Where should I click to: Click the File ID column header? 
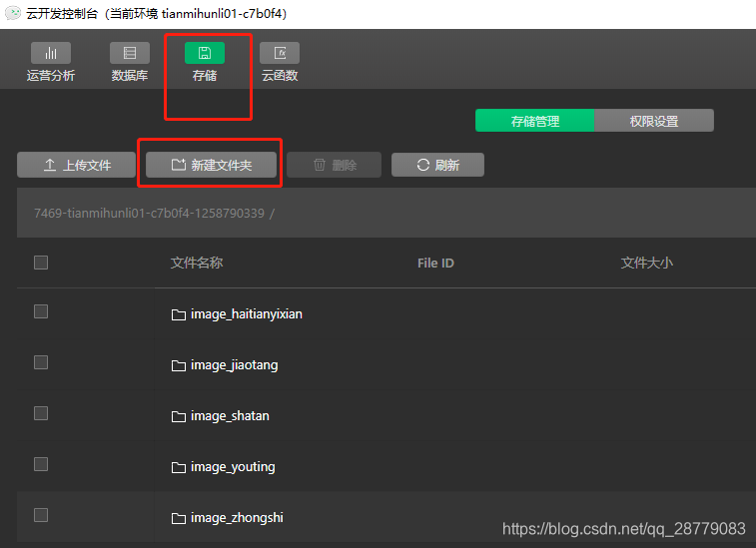(435, 264)
